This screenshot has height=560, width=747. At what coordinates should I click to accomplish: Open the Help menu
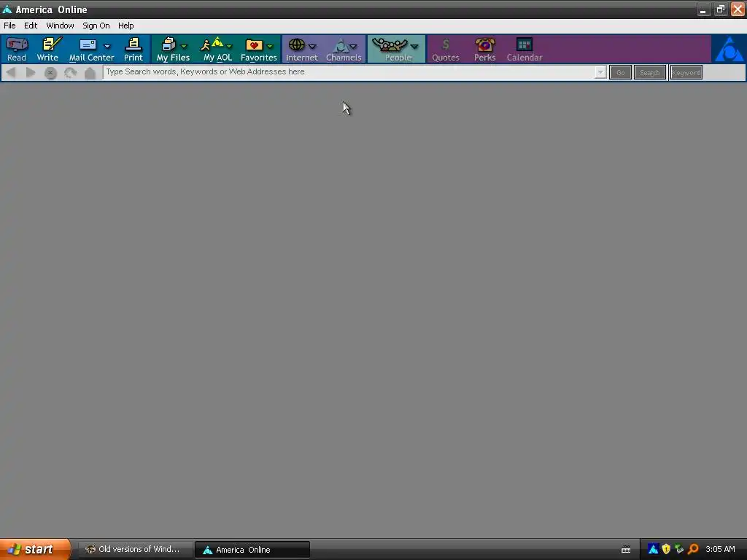125,26
